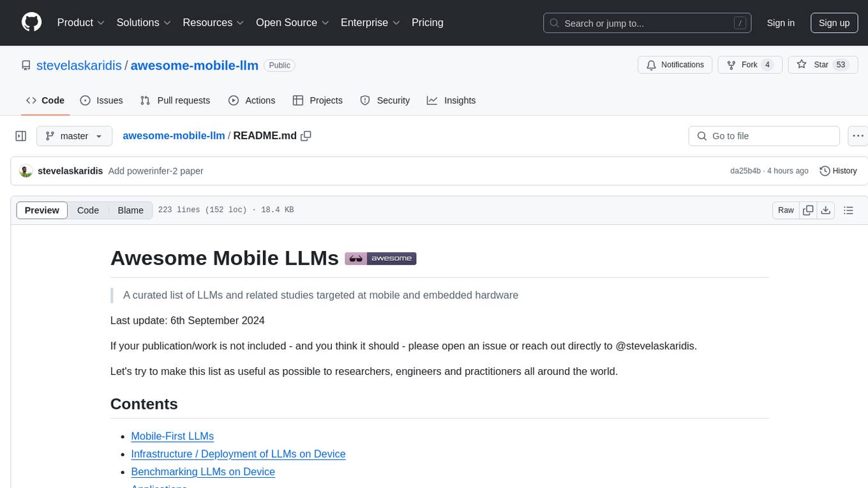The height and width of the screenshot is (488, 868).
Task: Switch to the Pull requests tab
Action: [x=175, y=100]
